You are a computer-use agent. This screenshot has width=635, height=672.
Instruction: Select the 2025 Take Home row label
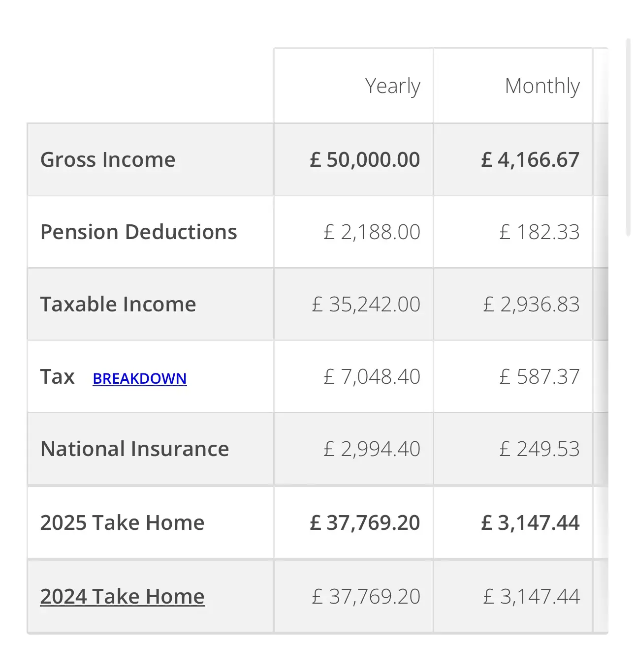click(x=122, y=522)
